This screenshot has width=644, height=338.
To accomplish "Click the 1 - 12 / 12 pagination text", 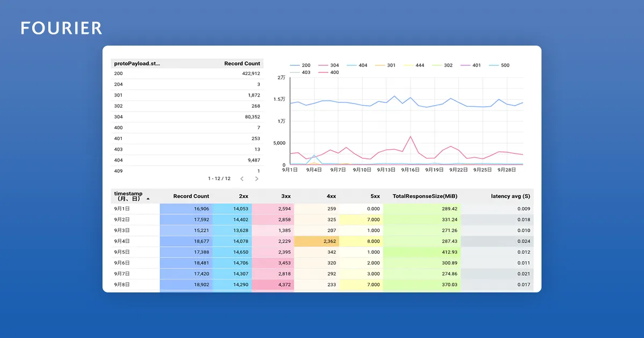I will coord(219,179).
